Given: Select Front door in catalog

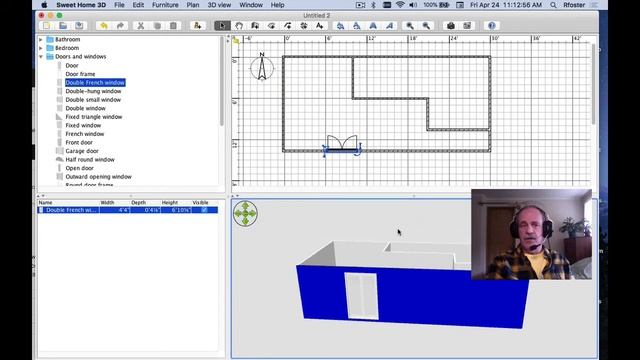Looking at the screenshot, I should point(79,142).
